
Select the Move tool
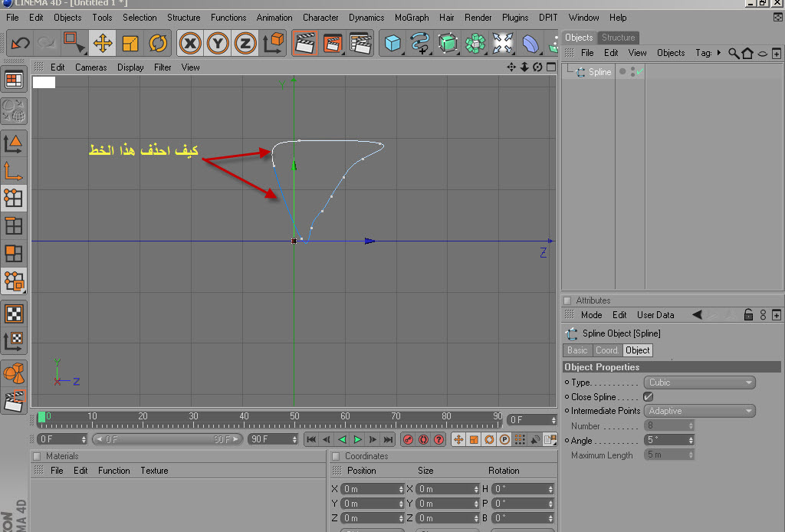[103, 43]
